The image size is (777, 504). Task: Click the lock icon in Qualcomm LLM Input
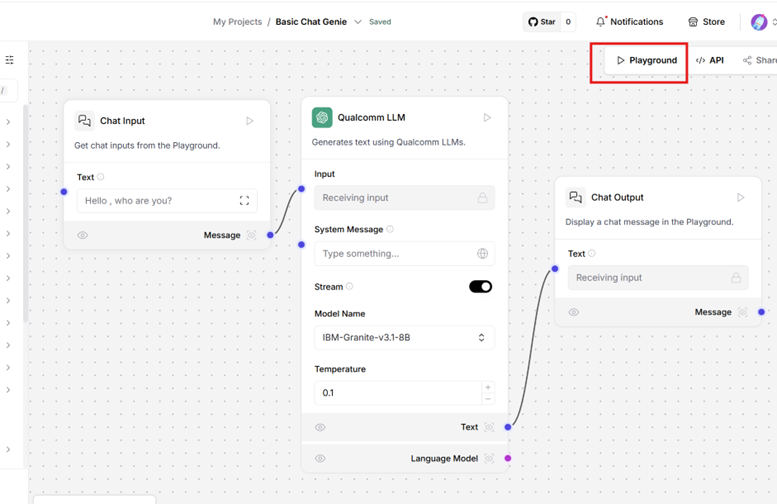pos(482,198)
